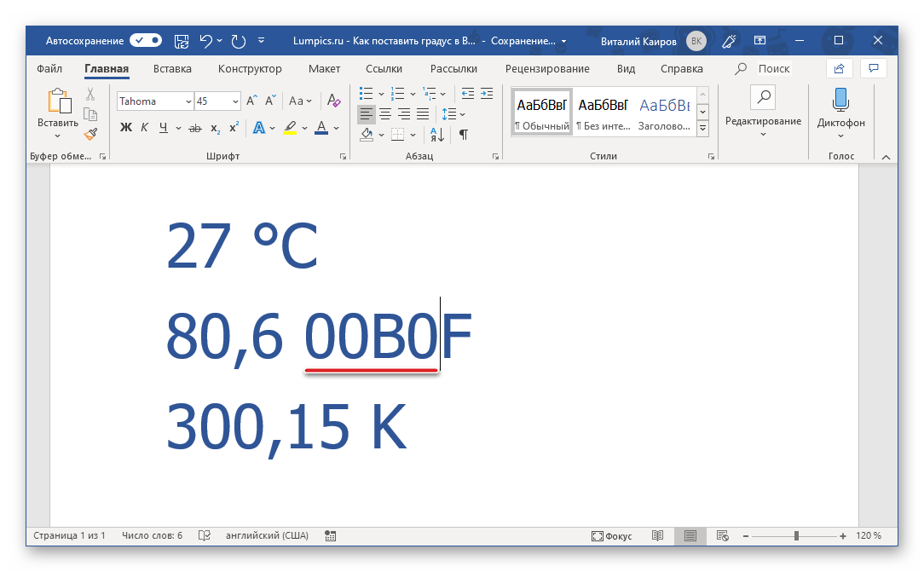This screenshot has height=572, width=924.
Task: Align text right
Action: coord(404,114)
